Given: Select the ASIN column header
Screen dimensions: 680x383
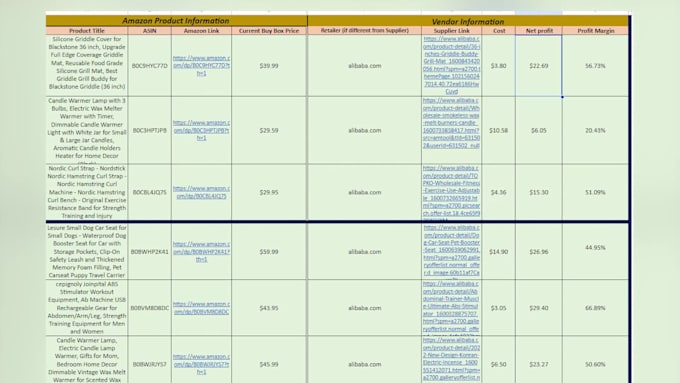Looking at the screenshot, I should pos(150,31).
